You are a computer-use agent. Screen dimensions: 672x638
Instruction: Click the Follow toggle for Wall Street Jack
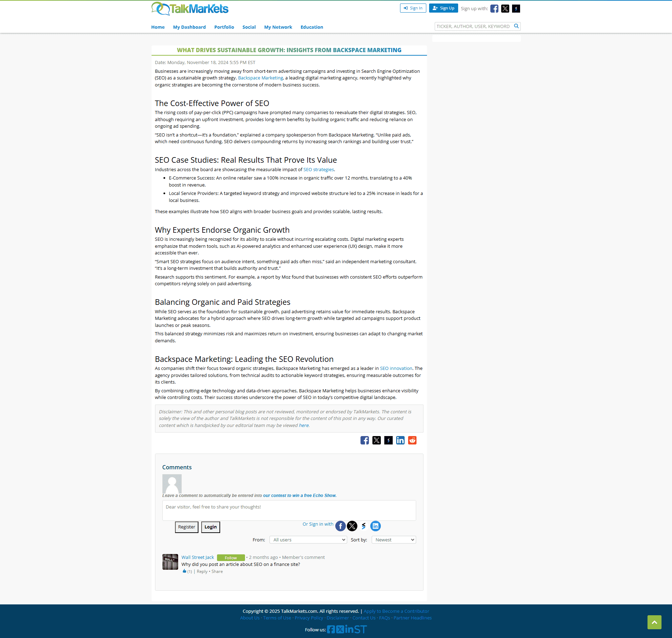point(231,558)
